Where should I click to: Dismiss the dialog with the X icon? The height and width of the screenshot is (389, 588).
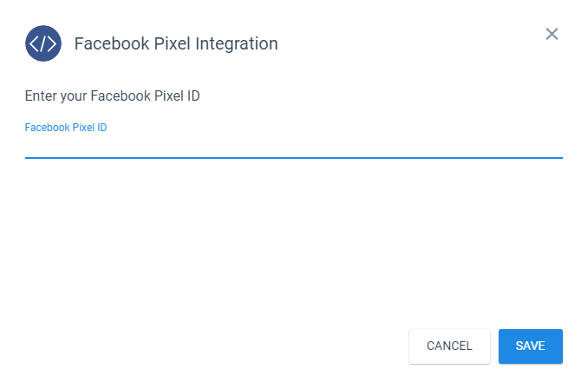tap(552, 34)
